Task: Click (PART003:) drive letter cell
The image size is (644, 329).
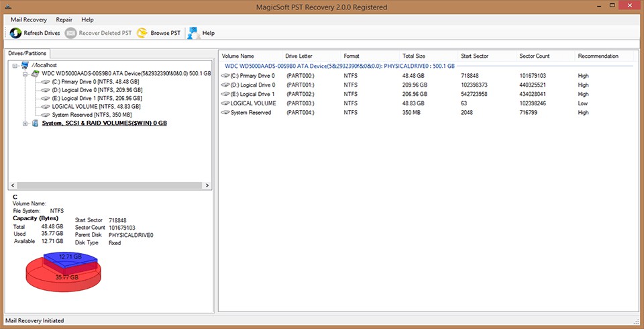Action: tap(301, 103)
